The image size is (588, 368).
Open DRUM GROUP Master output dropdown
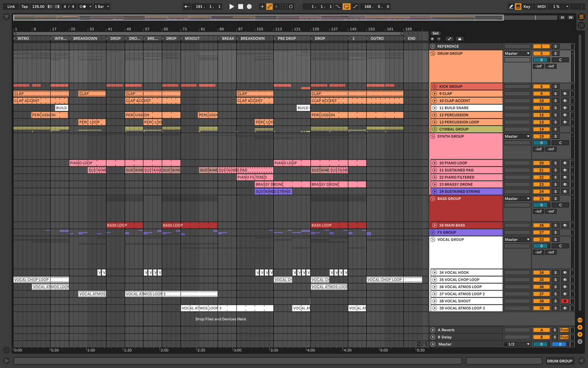coord(517,53)
